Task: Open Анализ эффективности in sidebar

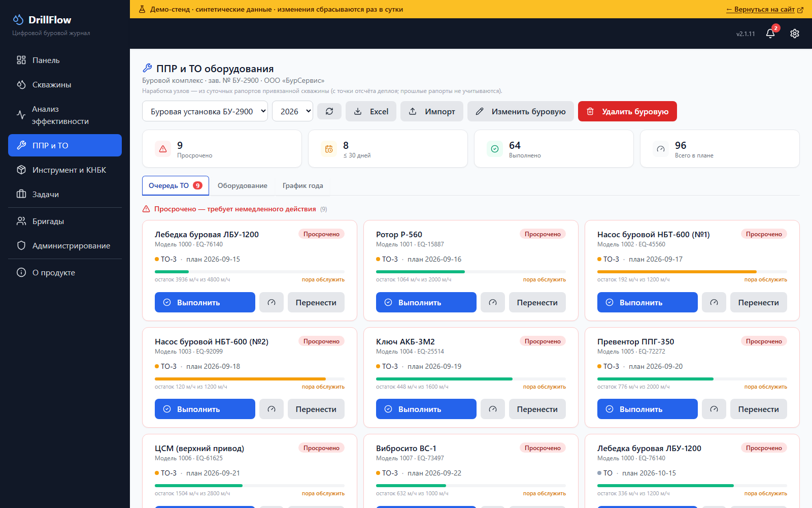Action: (x=65, y=115)
